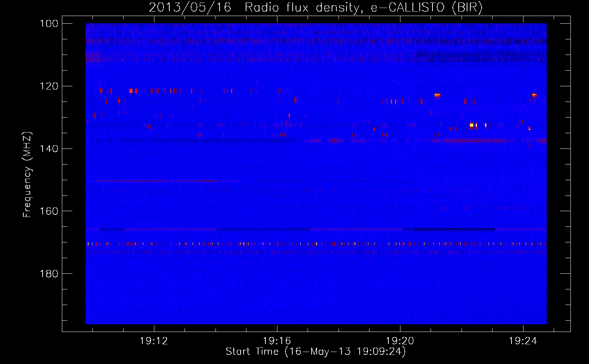Screen dimensions: 589x364
Task: Click the 19:12 time tick label
Action: point(154,341)
